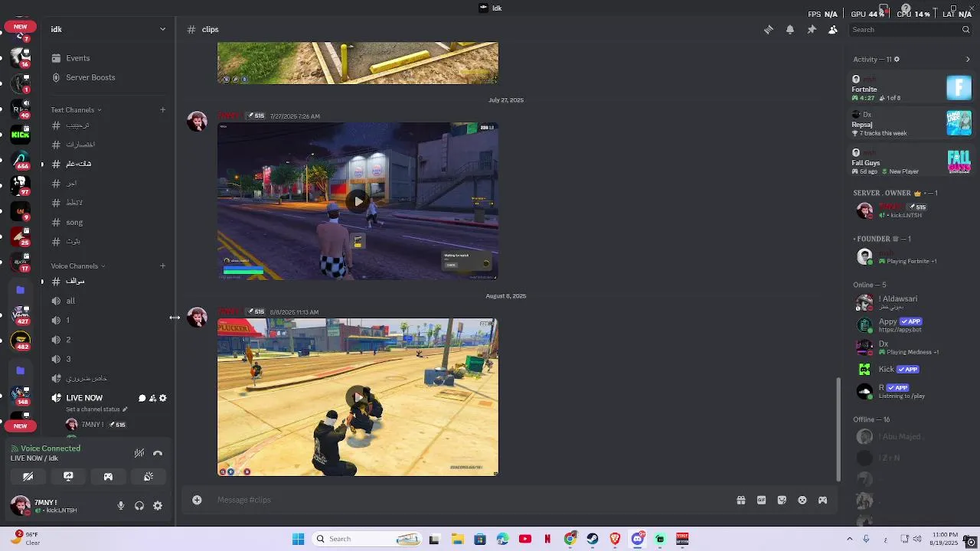Click the top red NEW unread indicator

(20, 27)
